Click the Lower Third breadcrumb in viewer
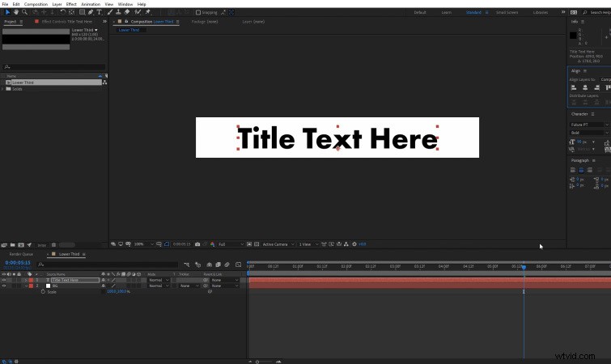The image size is (611, 364). tap(129, 30)
